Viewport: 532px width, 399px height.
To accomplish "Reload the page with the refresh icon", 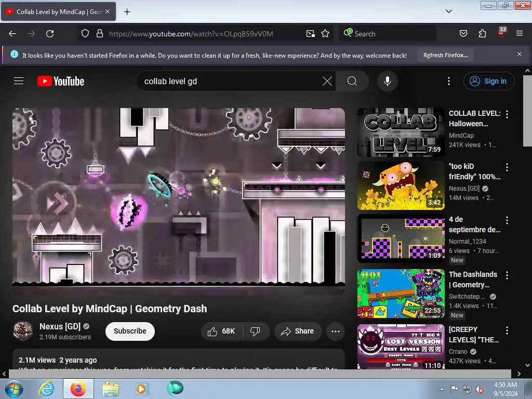I will click(50, 34).
